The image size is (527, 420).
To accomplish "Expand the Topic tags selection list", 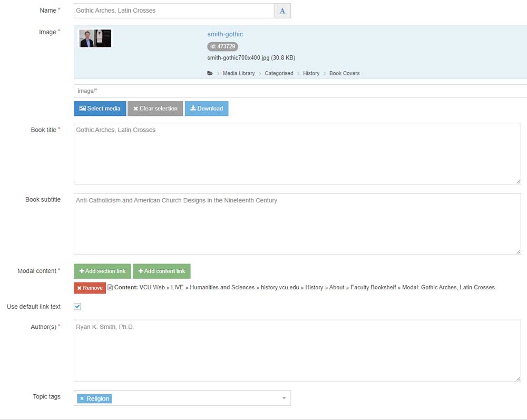I will tap(283, 398).
